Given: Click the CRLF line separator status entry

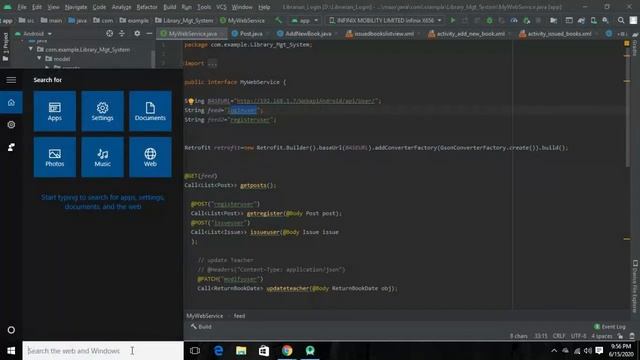Looking at the screenshot, I should point(559,336).
